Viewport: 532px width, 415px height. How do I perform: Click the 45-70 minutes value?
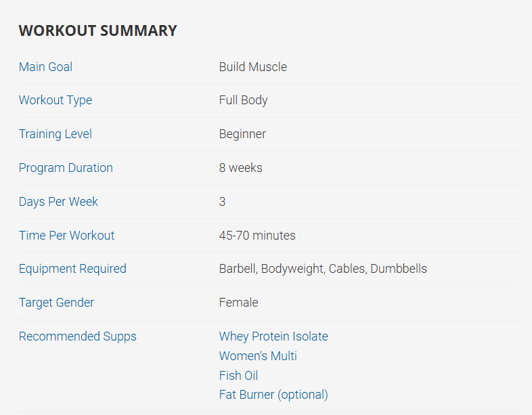click(257, 236)
